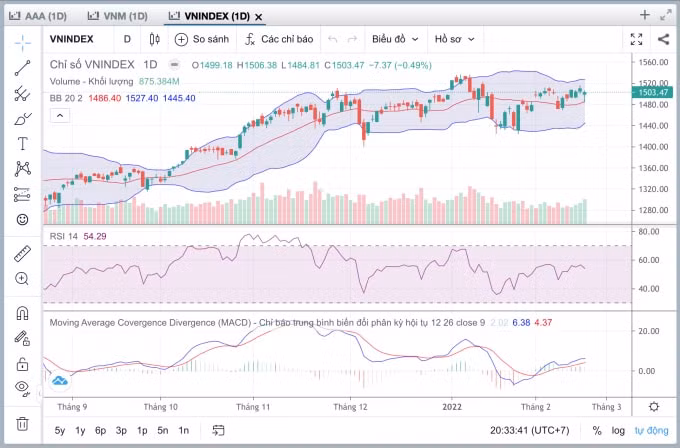Image resolution: width=680 pixels, height=448 pixels.
Task: Click the BB 20 2 indicator label
Action: point(66,98)
